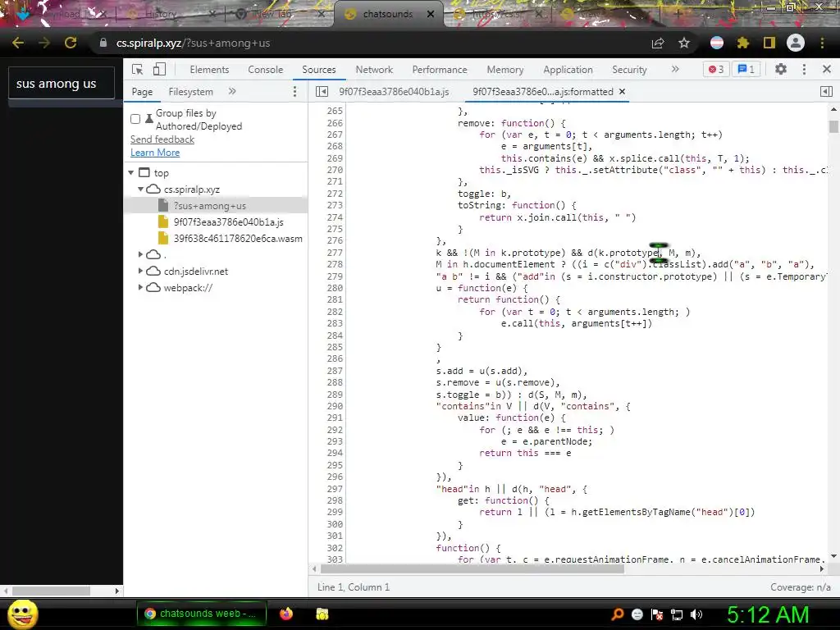Click the volume speaker tray icon
Screen dimensions: 840x630
696,614
